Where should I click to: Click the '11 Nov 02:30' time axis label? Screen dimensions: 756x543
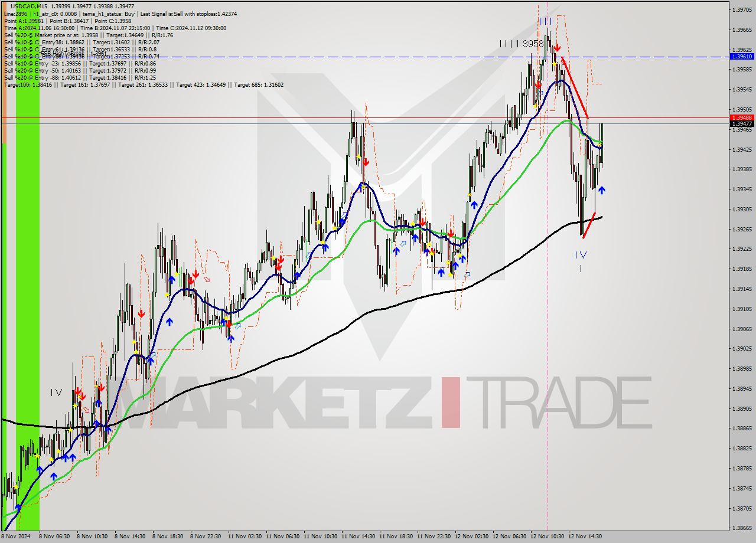point(245,537)
